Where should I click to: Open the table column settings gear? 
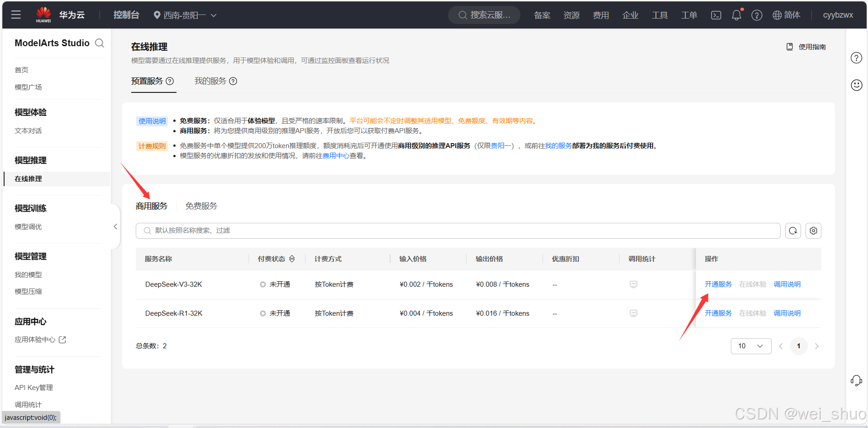click(813, 231)
